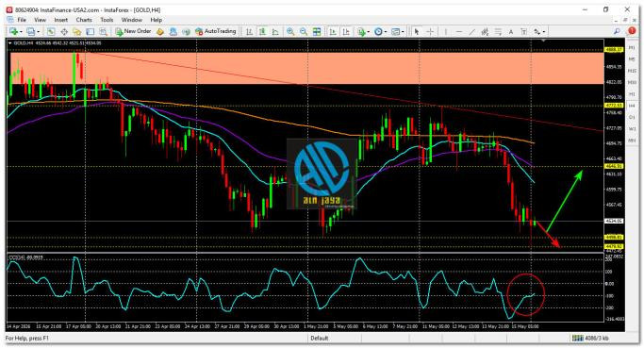644x348 pixels.
Task: Click the Options icon beside AutoTrading
Action: click(186, 32)
